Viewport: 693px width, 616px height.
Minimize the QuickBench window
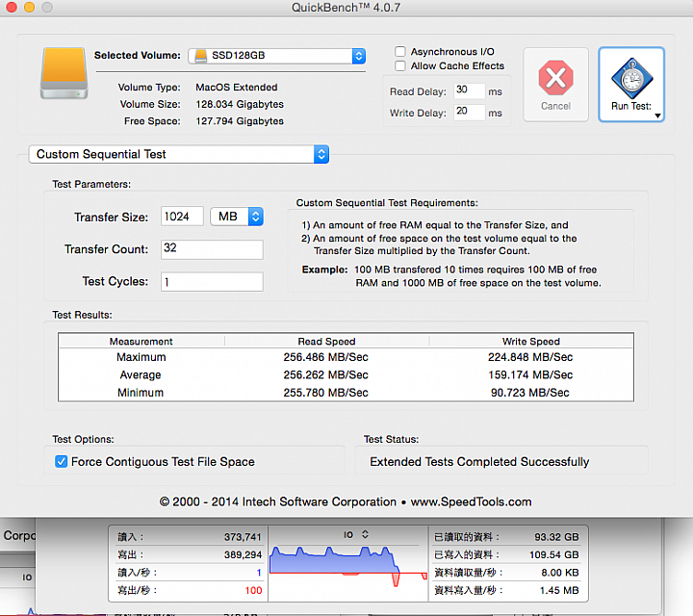pos(29,7)
